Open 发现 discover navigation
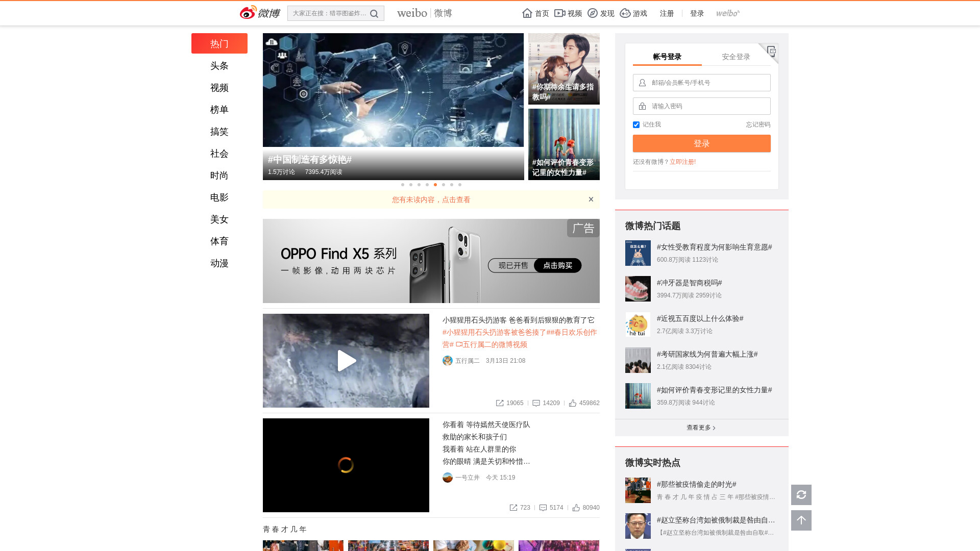The height and width of the screenshot is (551, 980). pos(601,13)
